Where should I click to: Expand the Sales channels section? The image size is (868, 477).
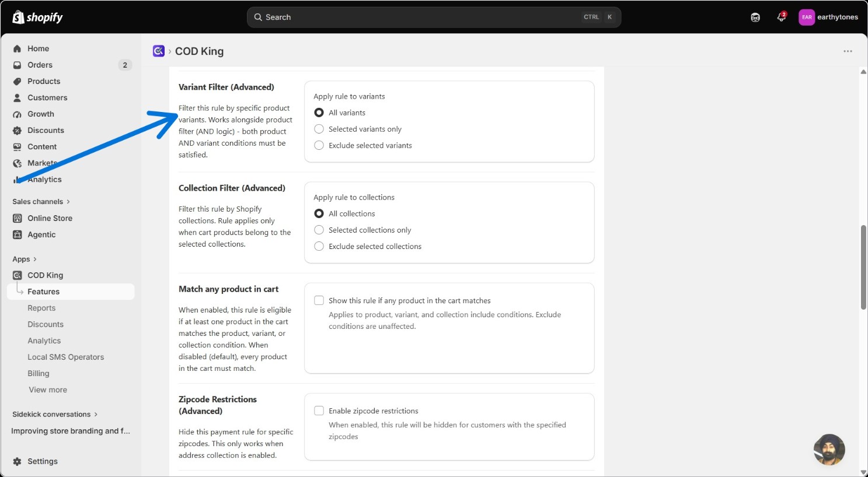41,202
